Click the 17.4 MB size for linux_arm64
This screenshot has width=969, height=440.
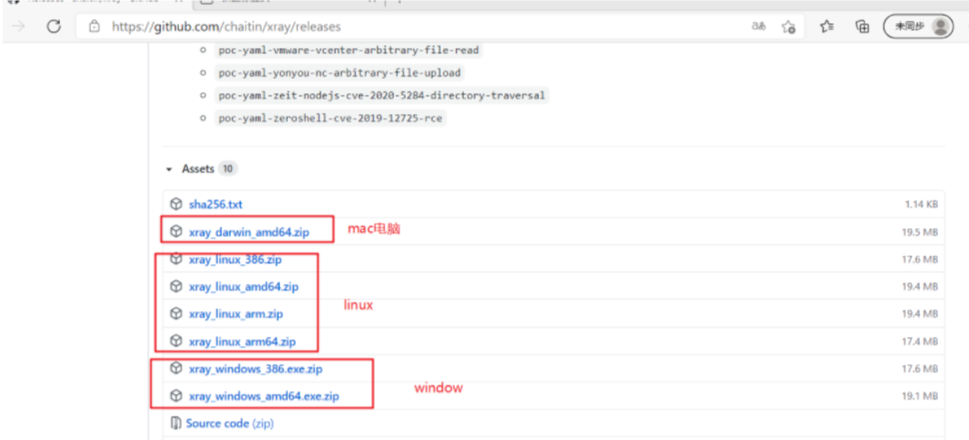920,342
